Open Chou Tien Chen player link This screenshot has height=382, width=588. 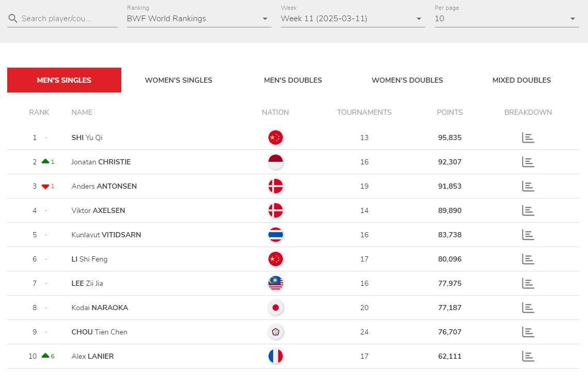pos(99,332)
